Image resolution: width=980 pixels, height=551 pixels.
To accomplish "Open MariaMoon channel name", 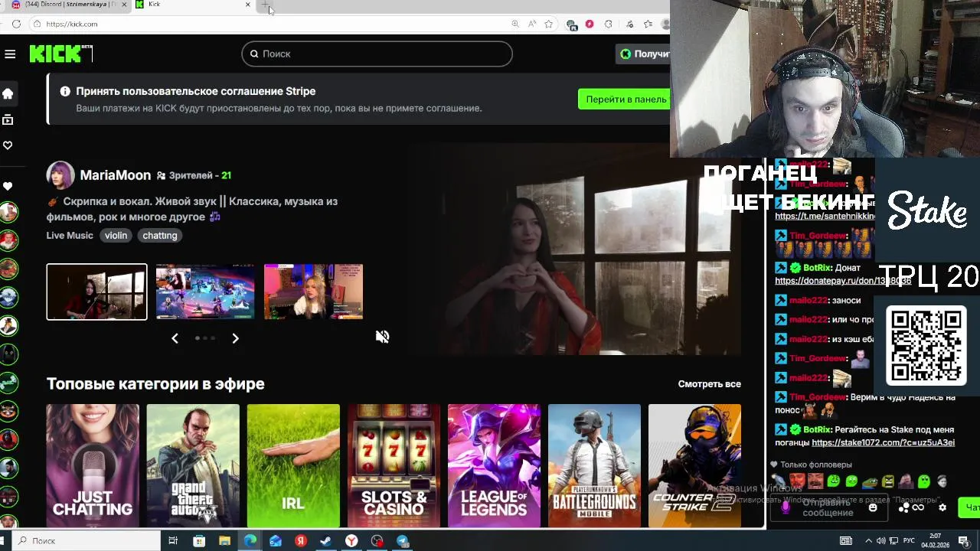I will pyautogui.click(x=116, y=175).
